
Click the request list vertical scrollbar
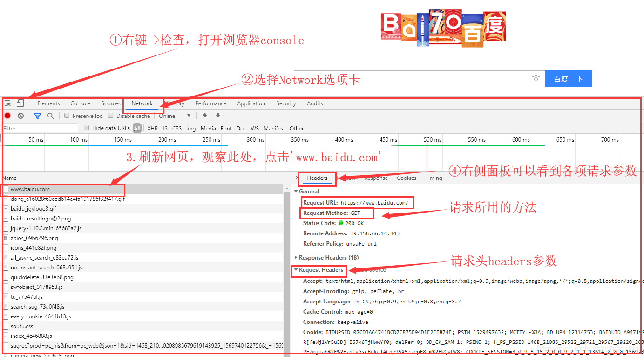(x=287, y=270)
